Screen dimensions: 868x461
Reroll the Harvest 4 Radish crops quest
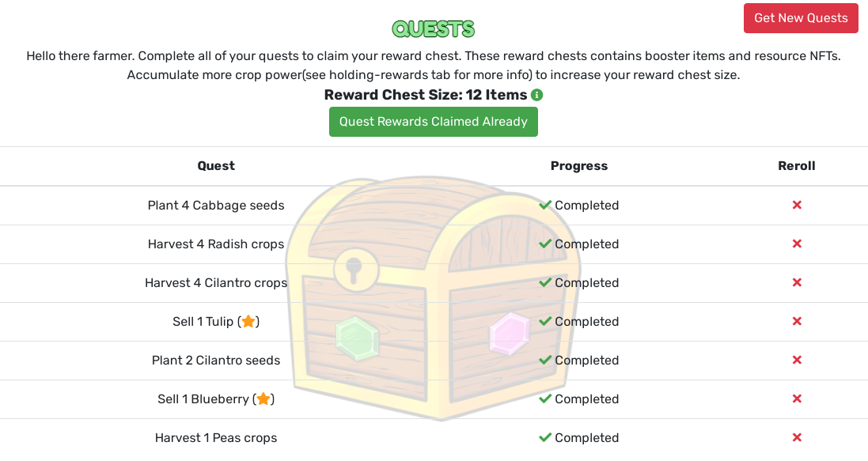pyautogui.click(x=797, y=244)
